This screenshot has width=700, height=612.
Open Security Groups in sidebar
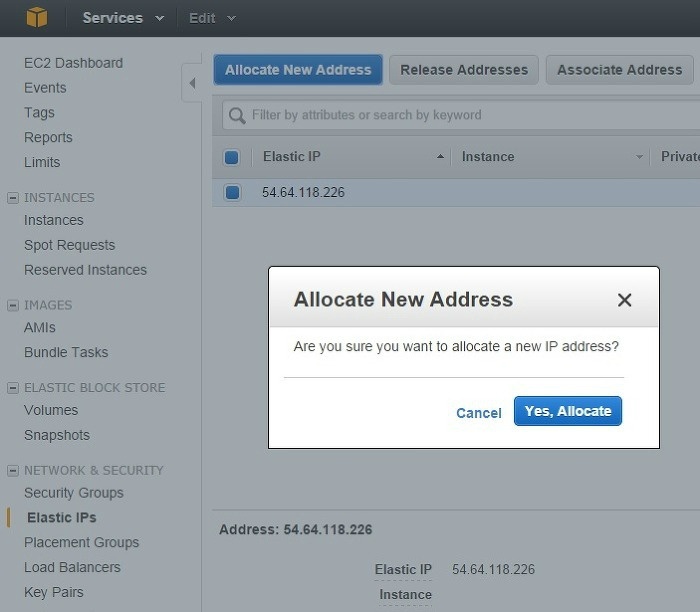point(74,493)
